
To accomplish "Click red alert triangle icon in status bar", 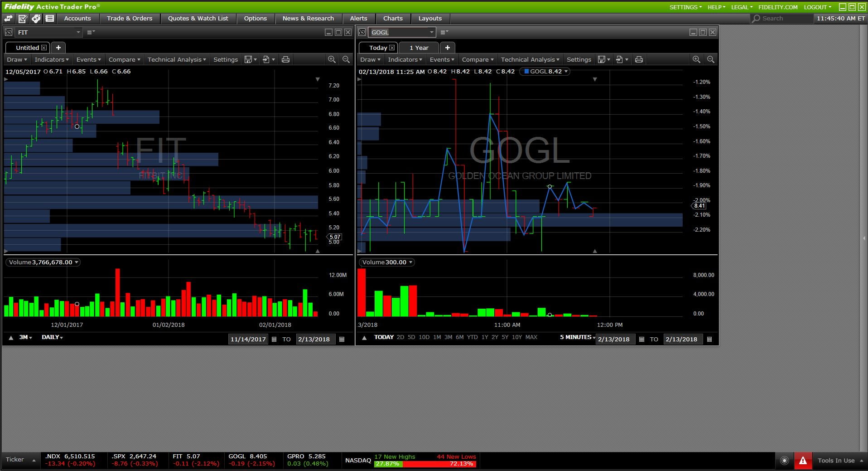I will point(803,461).
